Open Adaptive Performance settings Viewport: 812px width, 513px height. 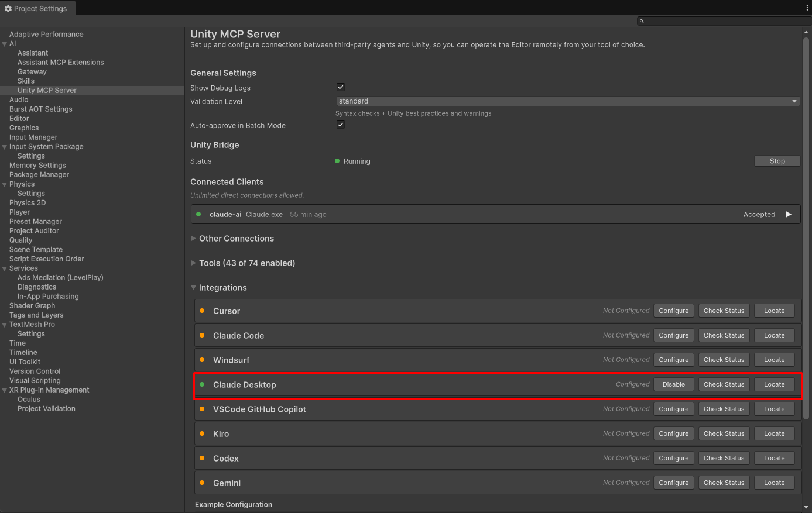pyautogui.click(x=46, y=35)
